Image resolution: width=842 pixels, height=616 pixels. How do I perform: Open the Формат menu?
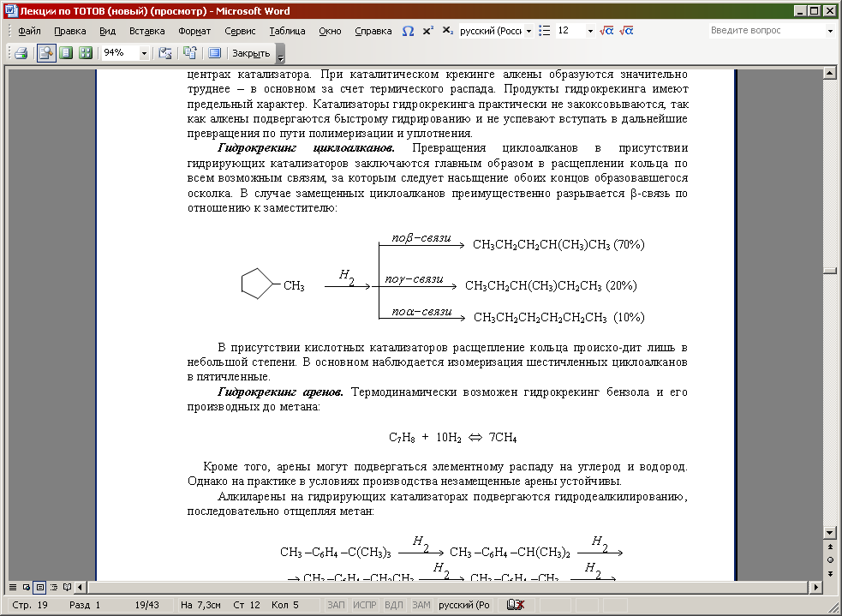[194, 31]
